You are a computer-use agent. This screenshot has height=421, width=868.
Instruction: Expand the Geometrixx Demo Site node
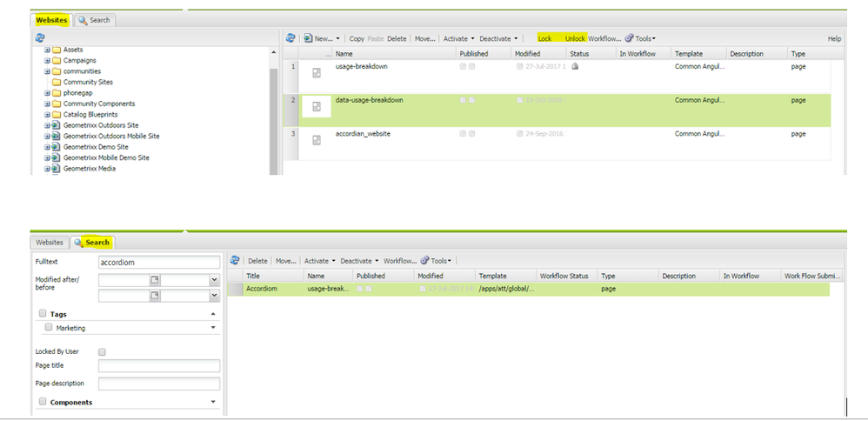click(48, 147)
